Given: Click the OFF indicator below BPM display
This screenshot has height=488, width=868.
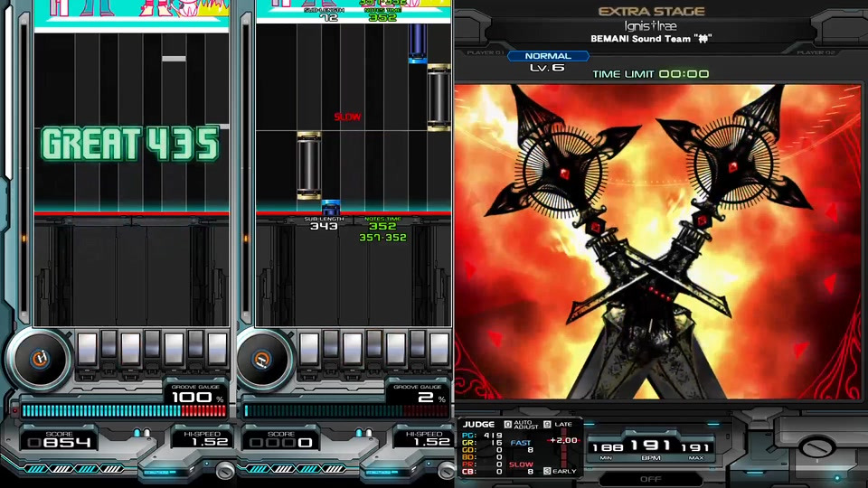Looking at the screenshot, I should point(650,479).
